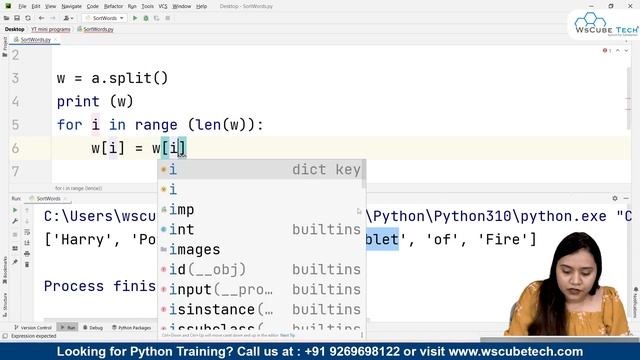
Task: Open the Edit menu
Action: (36, 6)
